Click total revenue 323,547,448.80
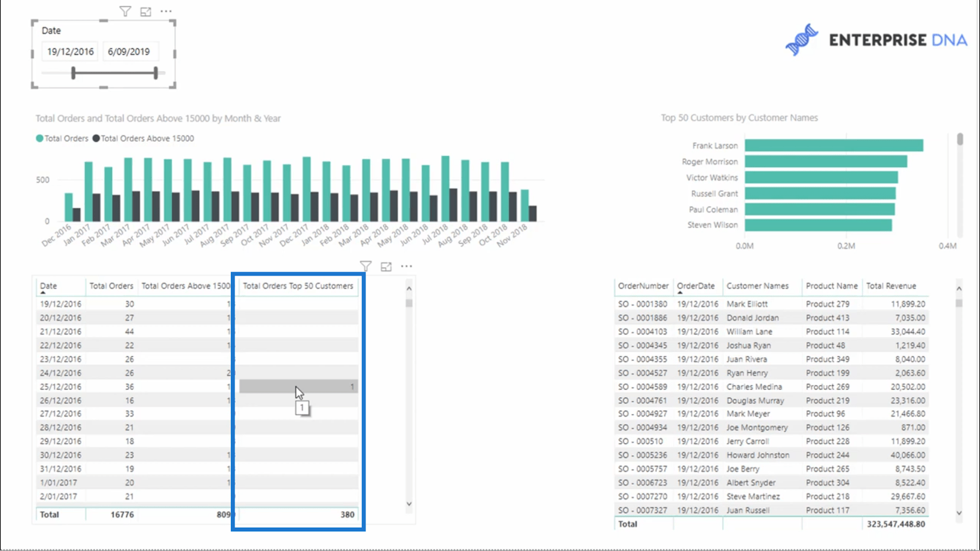Screen dimensions: 980x551 (x=896, y=524)
